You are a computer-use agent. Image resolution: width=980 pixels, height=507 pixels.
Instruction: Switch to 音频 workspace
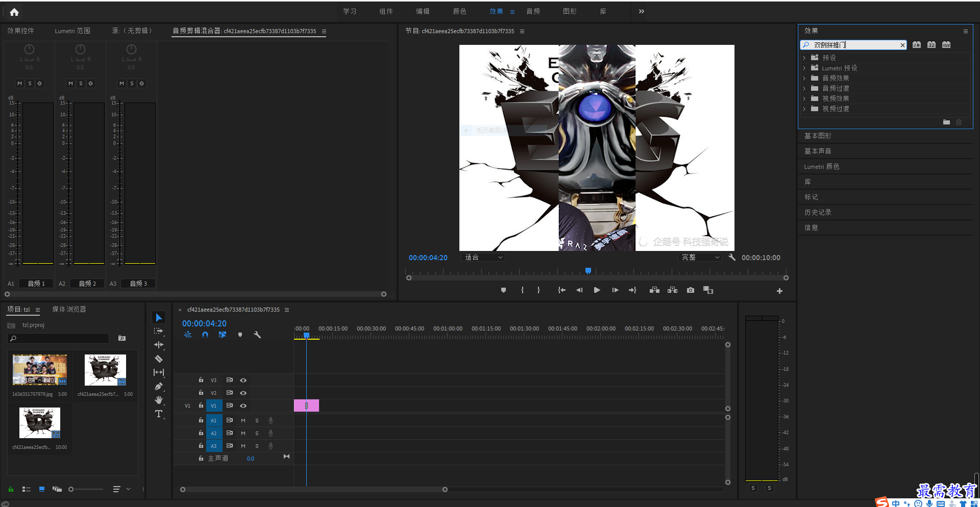pyautogui.click(x=533, y=11)
